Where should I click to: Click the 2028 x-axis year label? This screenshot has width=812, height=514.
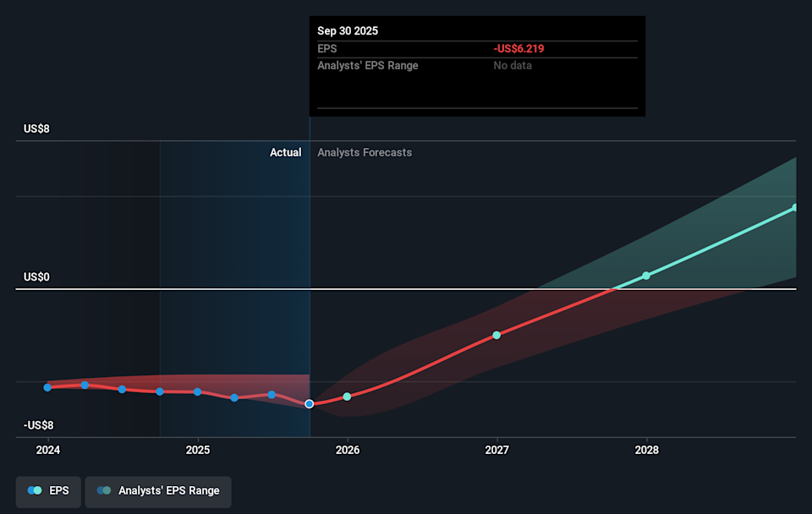pos(646,451)
